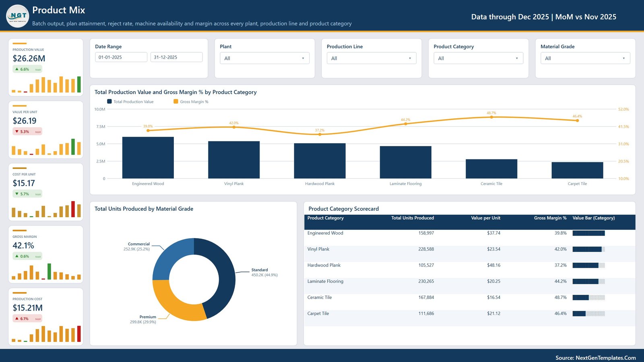
Task: Click the Cost Per Unit $15.17 card
Action: click(46, 192)
